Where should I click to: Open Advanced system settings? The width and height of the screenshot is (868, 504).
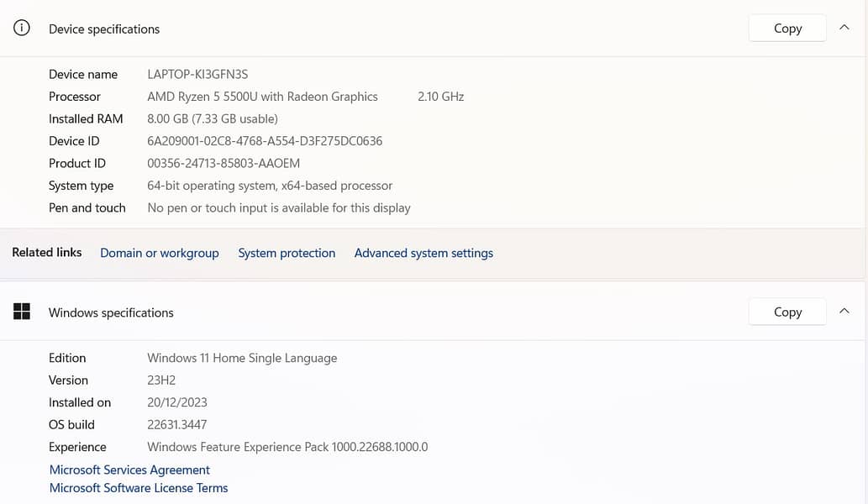[x=423, y=253]
